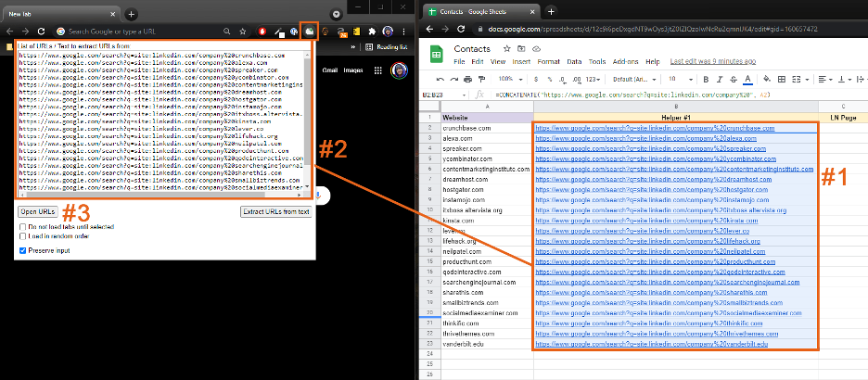Open the fill color picker
This screenshot has width=868, height=380.
pos(767,80)
